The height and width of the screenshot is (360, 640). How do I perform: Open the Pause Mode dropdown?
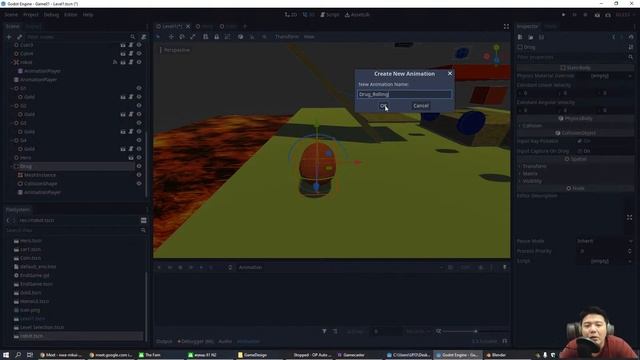pyautogui.click(x=606, y=241)
